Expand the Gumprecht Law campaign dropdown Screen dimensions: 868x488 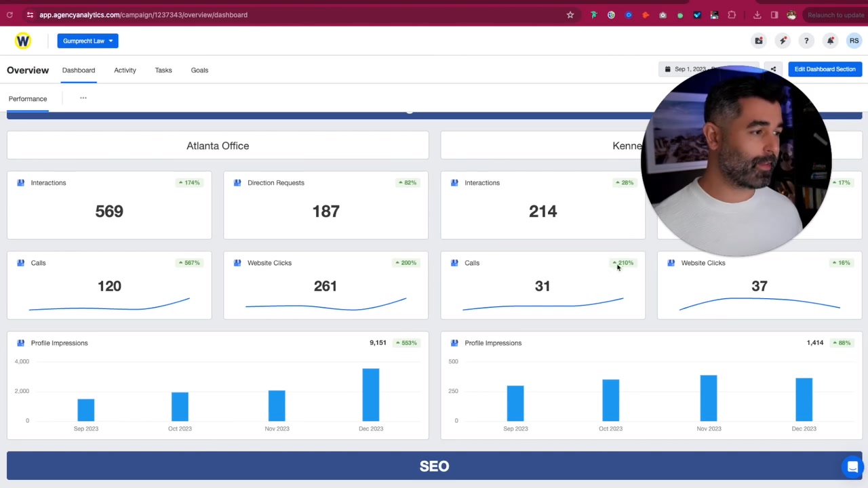(87, 41)
